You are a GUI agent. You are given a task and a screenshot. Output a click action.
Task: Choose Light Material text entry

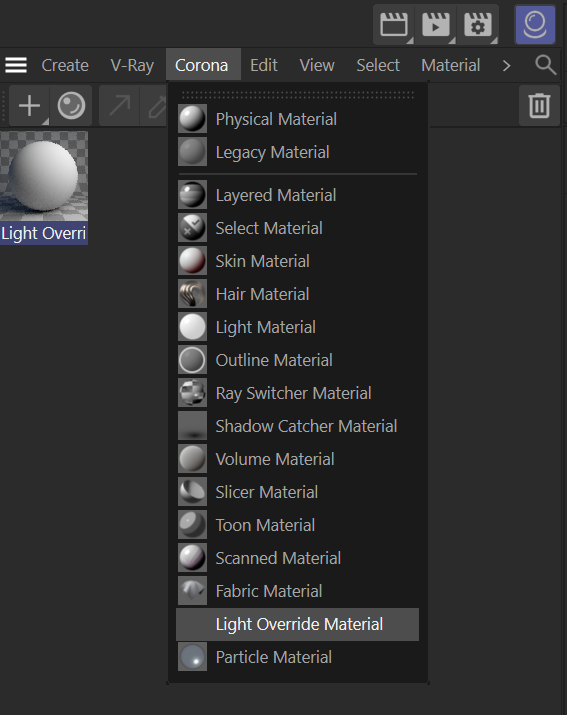[265, 327]
